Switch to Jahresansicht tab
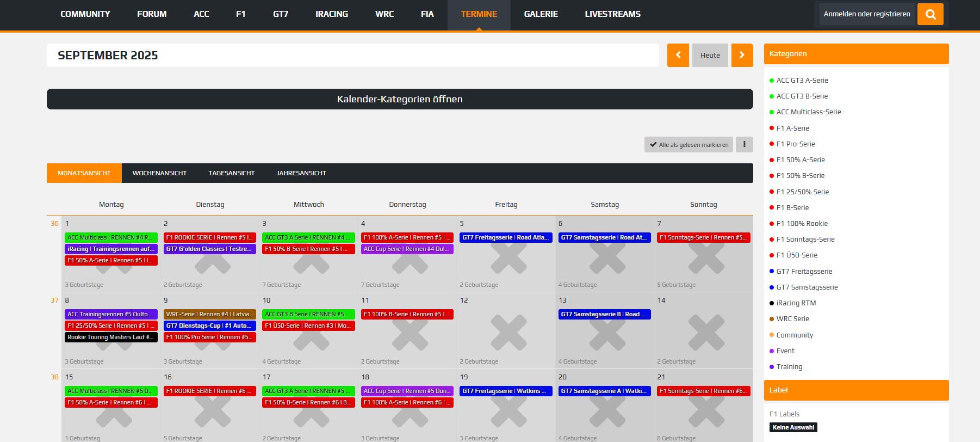Image resolution: width=980 pixels, height=442 pixels. click(301, 173)
